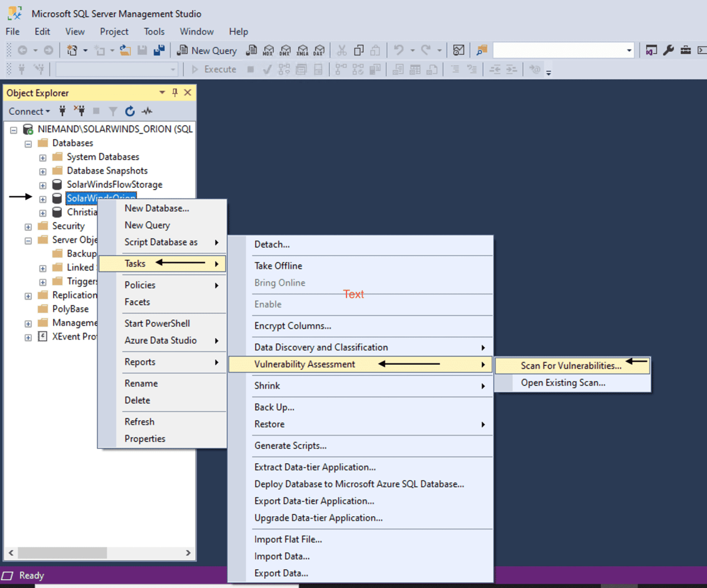Click the Disconnect plug icon in Object Explorer
The height and width of the screenshot is (588, 707).
(80, 111)
